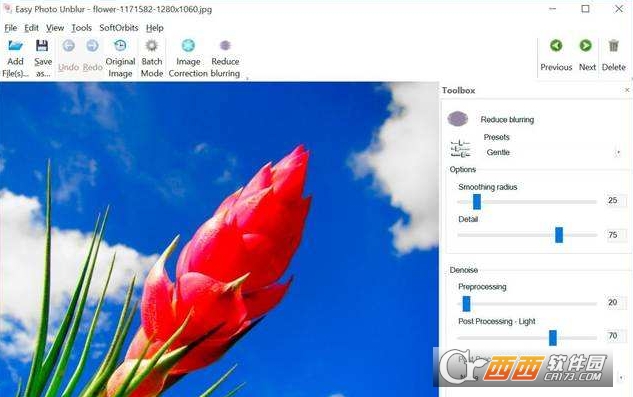Open the Add File(s) toolbar icon
This screenshot has width=633, height=397.
point(15,46)
